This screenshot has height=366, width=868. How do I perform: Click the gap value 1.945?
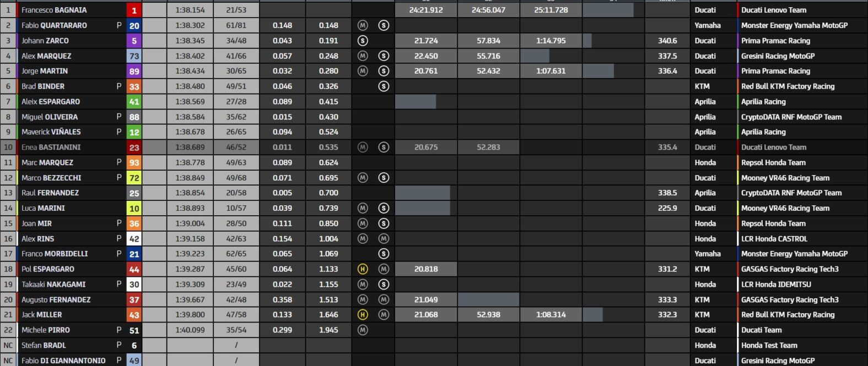point(328,330)
